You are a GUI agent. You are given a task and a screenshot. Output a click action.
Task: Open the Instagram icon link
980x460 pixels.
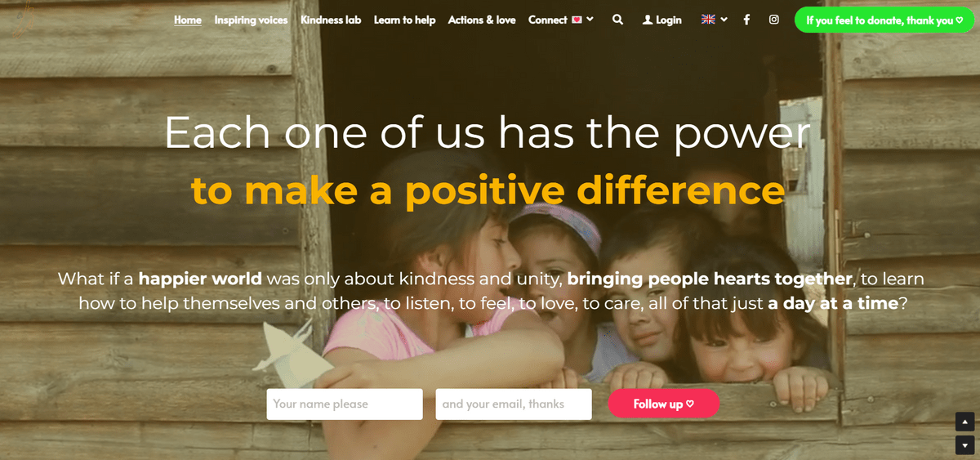coord(773,20)
